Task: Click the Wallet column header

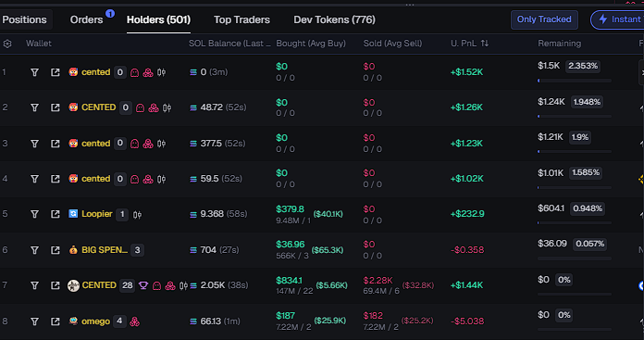Action: 39,44
